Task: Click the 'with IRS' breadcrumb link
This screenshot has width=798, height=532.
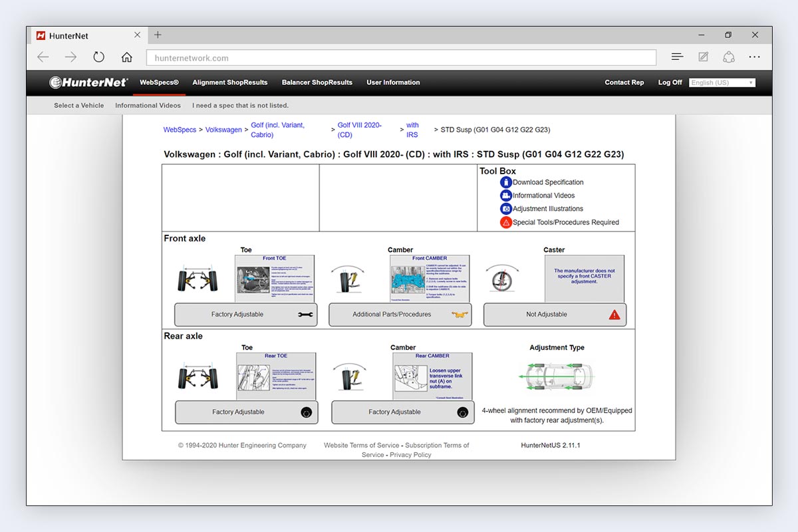Action: (413, 130)
